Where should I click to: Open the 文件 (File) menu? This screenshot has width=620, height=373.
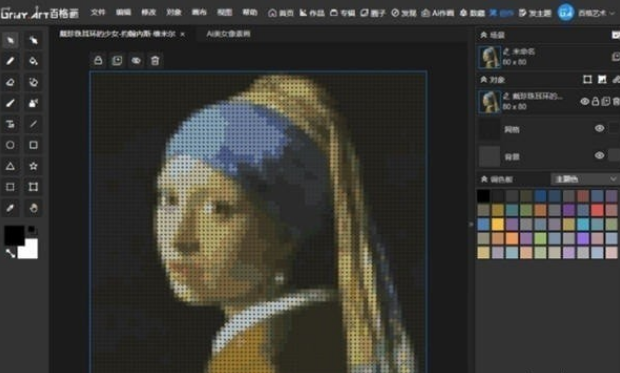(98, 12)
